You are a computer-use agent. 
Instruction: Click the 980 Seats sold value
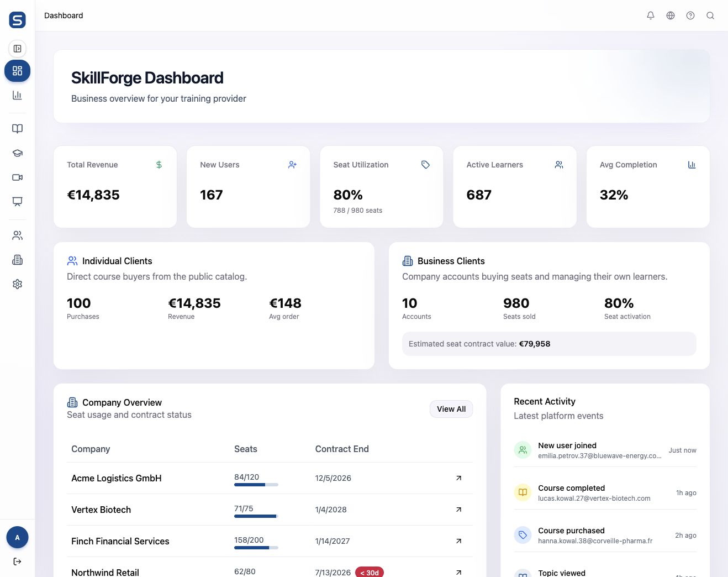[516, 303]
